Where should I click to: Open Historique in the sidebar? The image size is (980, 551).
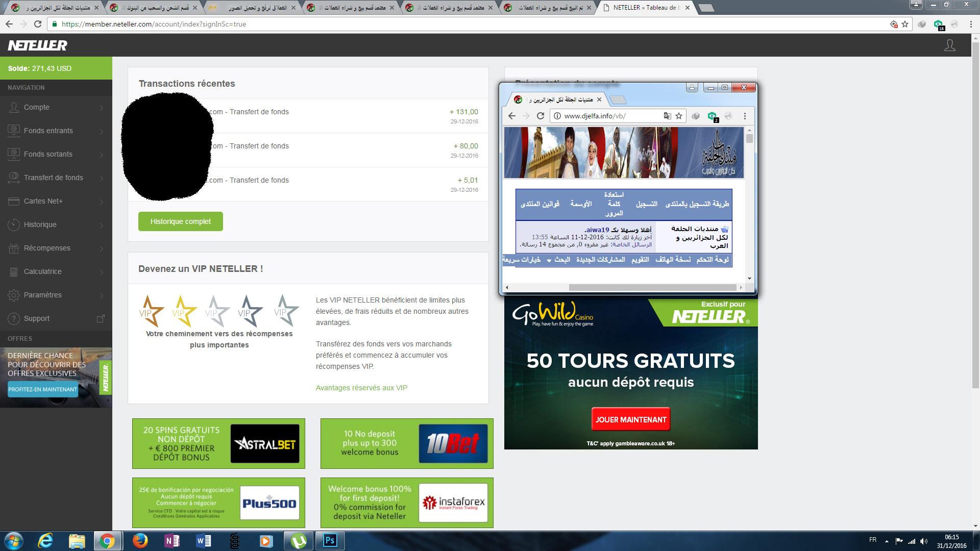(56, 225)
